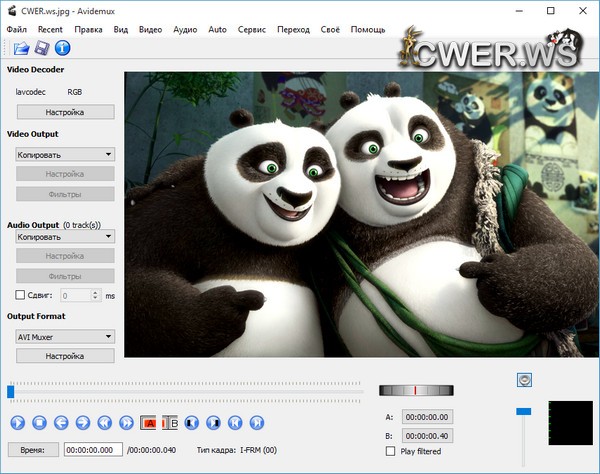This screenshot has width=600, height=474.
Task: Set selection end marker B
Action: 170,422
